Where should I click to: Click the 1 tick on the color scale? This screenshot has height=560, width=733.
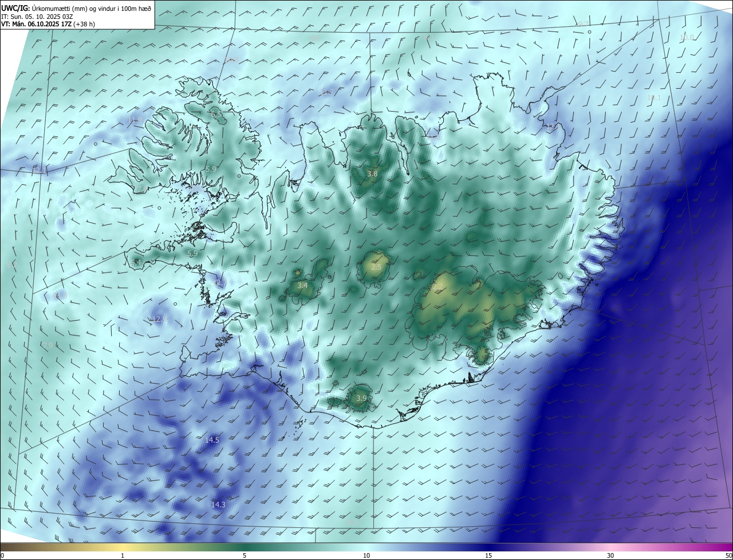123,555
